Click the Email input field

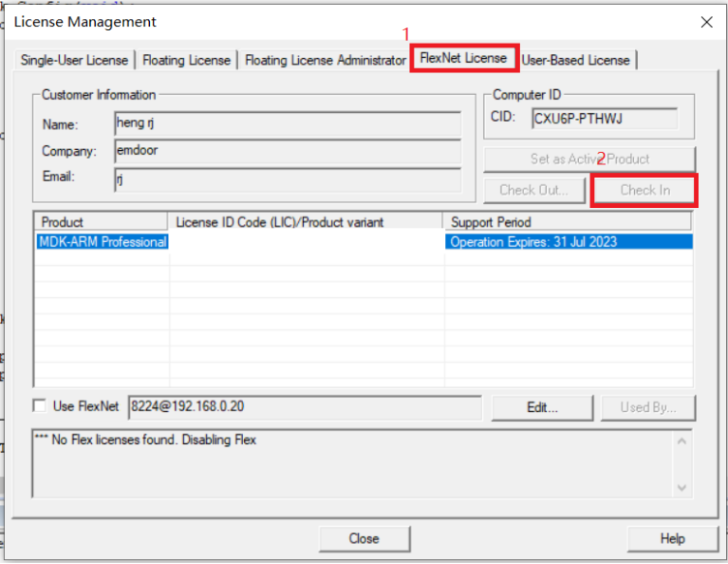click(286, 178)
